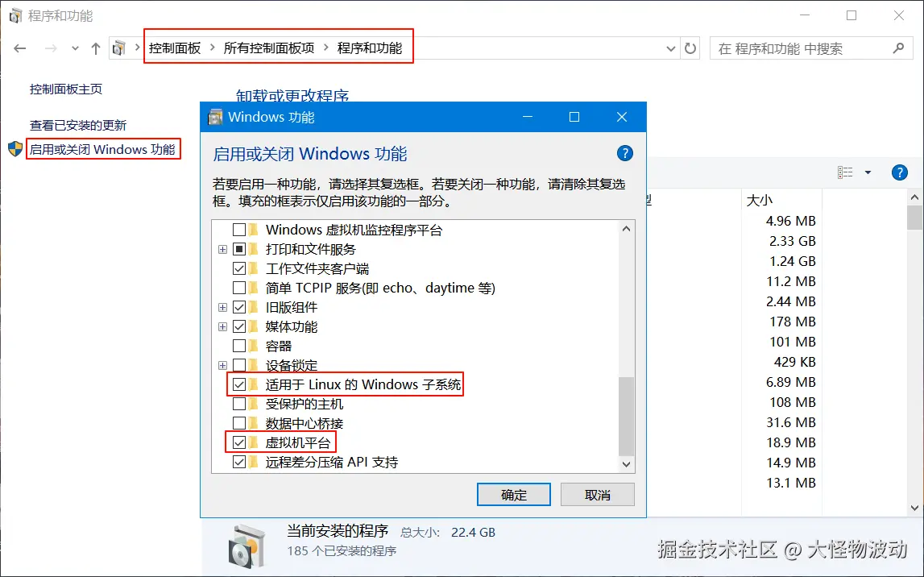Click the shield icon beside 启用或关闭 Windows 功能
Viewport: 924px width, 577px height.
(15, 149)
